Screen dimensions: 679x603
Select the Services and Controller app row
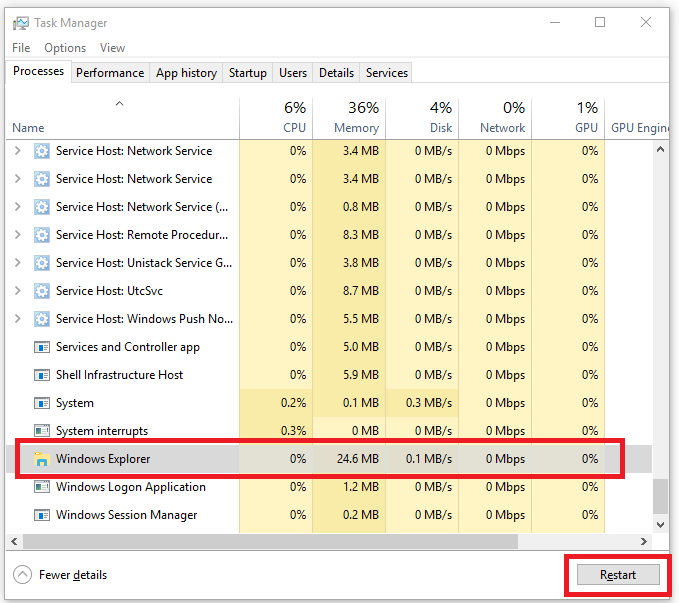(x=329, y=347)
